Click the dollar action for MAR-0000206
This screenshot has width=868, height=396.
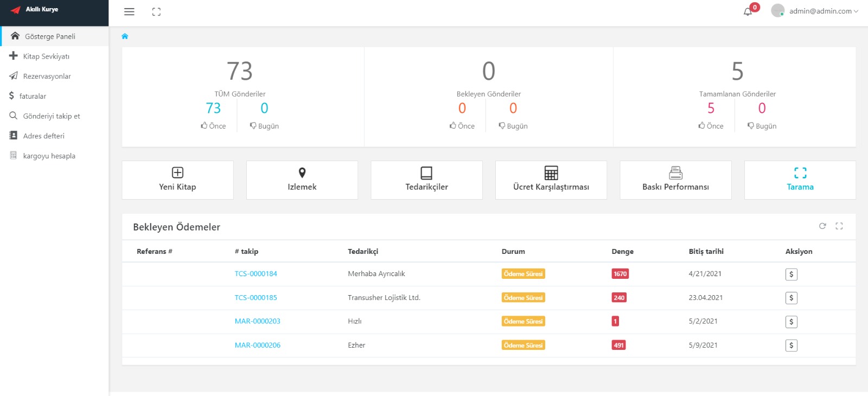pyautogui.click(x=792, y=346)
